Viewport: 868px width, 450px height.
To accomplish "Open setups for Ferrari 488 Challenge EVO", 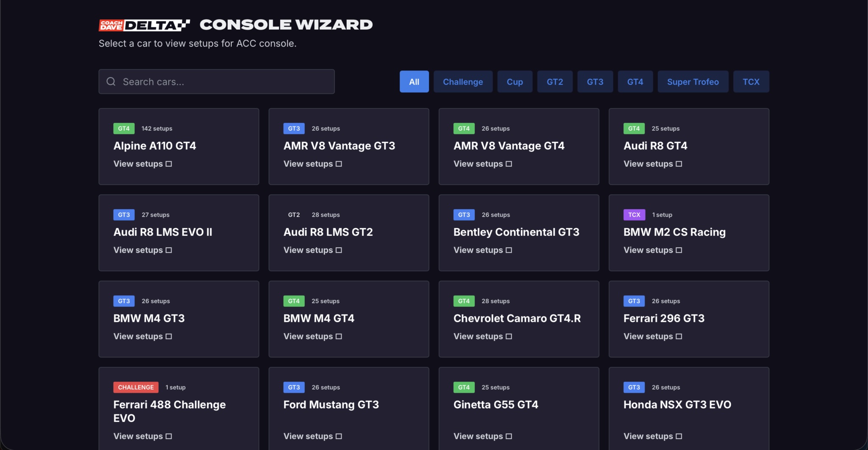I will click(x=142, y=436).
